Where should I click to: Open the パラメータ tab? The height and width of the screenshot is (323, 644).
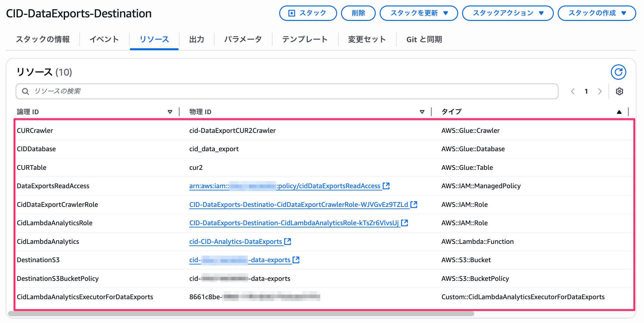[x=243, y=39]
